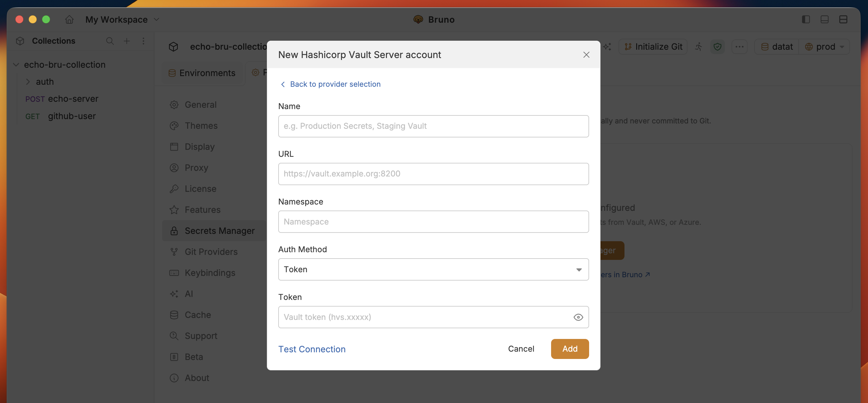The image size is (868, 403).
Task: Click the Proxy icon
Action: [x=174, y=168]
